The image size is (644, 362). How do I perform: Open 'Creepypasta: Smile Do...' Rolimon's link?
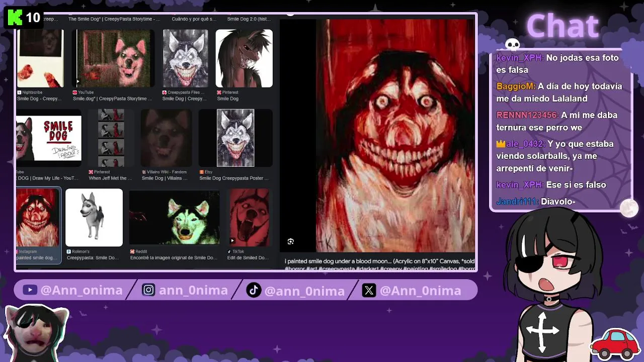pos(93,257)
